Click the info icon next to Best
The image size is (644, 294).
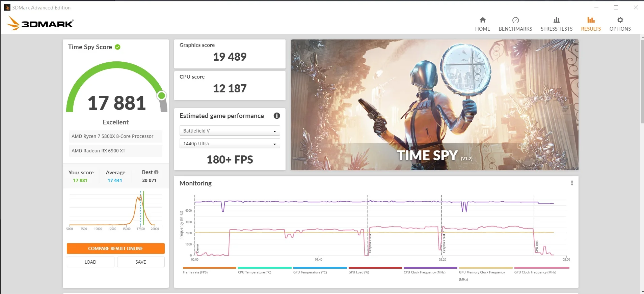click(156, 172)
